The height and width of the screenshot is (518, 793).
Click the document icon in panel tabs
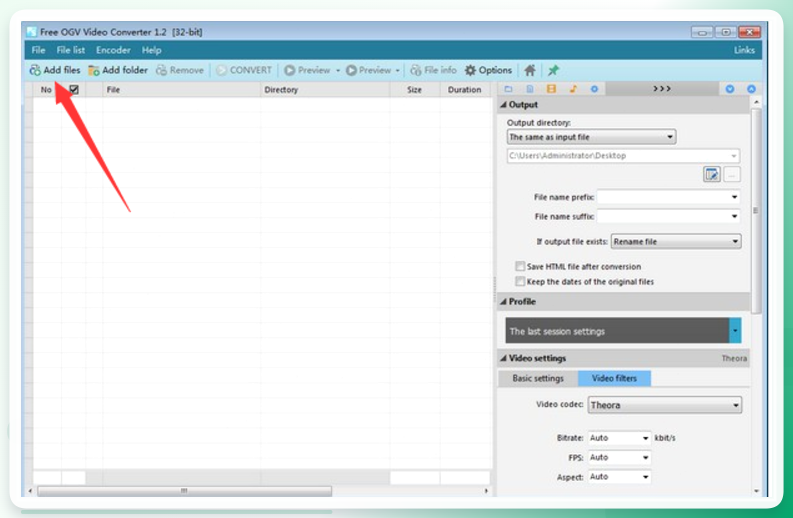click(530, 89)
